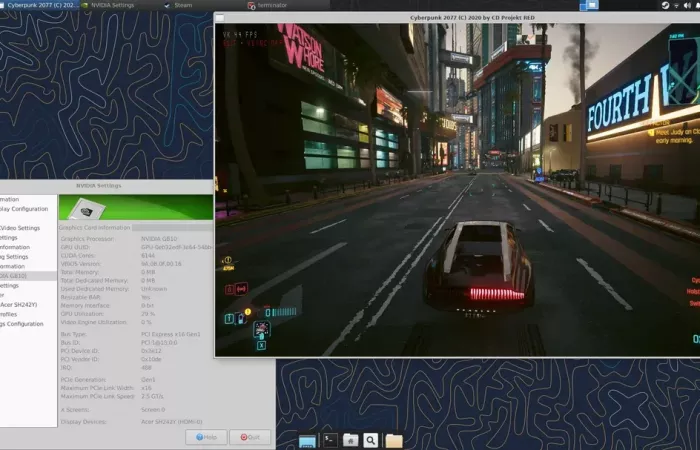Switch to Cyberpunk 2077 in the taskbar
700x450 pixels.
[x=40, y=5]
